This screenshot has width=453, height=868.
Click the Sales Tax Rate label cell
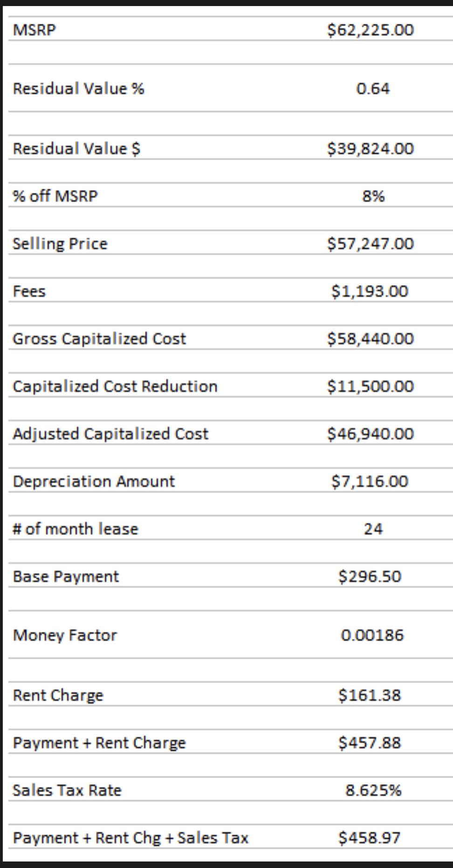67,790
